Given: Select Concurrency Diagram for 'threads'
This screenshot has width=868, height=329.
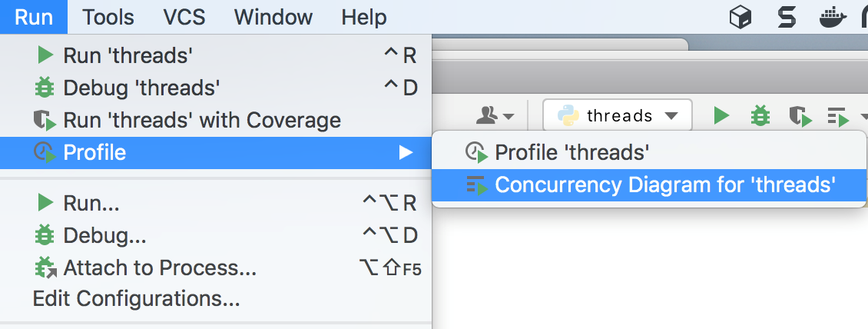Looking at the screenshot, I should pos(664,185).
